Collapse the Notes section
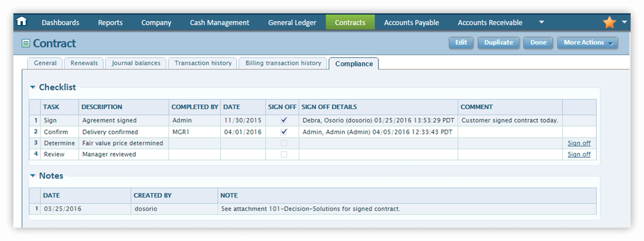 coord(33,176)
